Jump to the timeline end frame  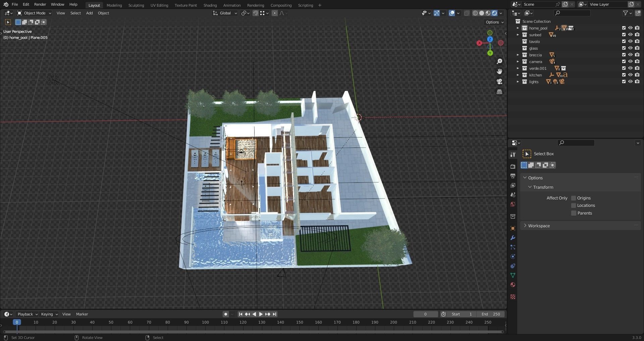pyautogui.click(x=274, y=314)
